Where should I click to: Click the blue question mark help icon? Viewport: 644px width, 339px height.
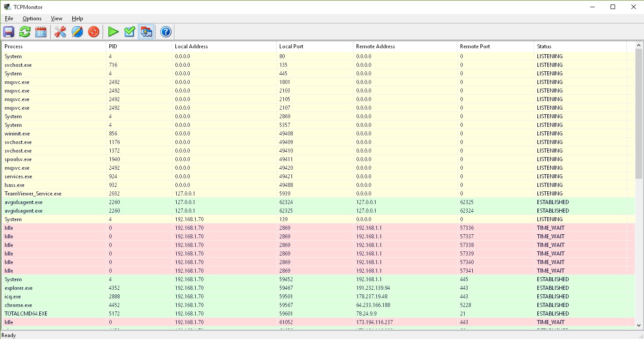click(166, 32)
